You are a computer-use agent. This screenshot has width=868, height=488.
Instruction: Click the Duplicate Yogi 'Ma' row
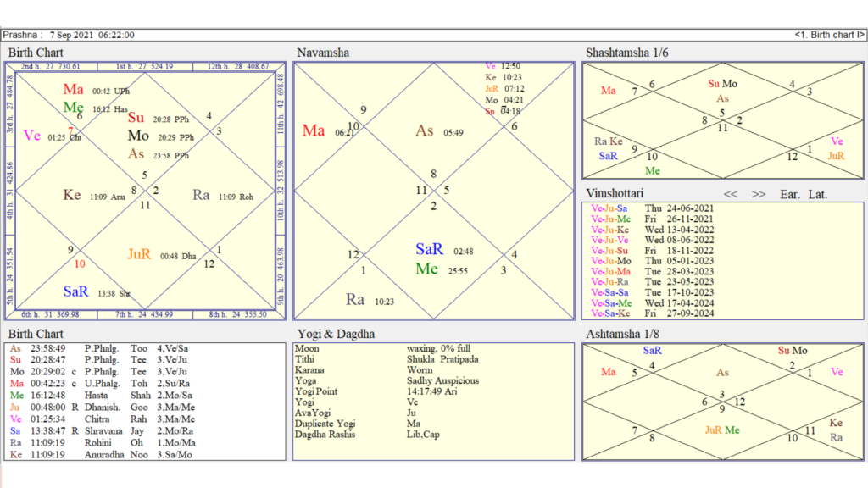click(x=358, y=424)
